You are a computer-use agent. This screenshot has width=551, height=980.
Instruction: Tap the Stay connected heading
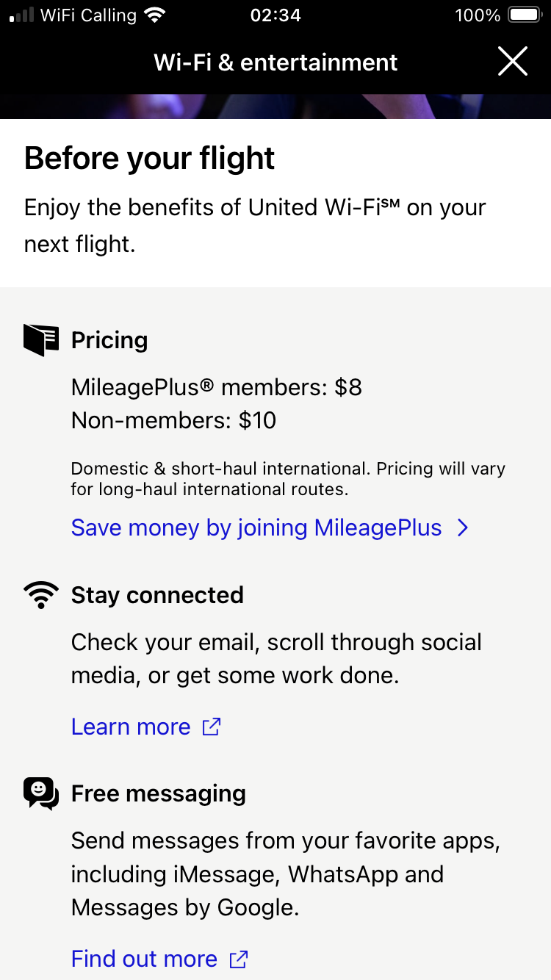157,594
